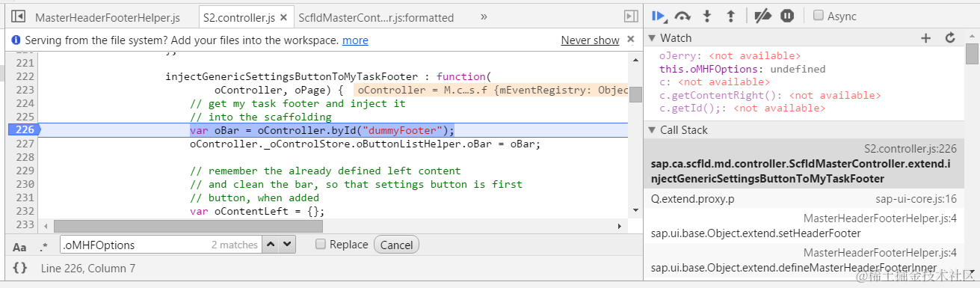Click 'Line 226, Column 7' status text

tap(88, 268)
